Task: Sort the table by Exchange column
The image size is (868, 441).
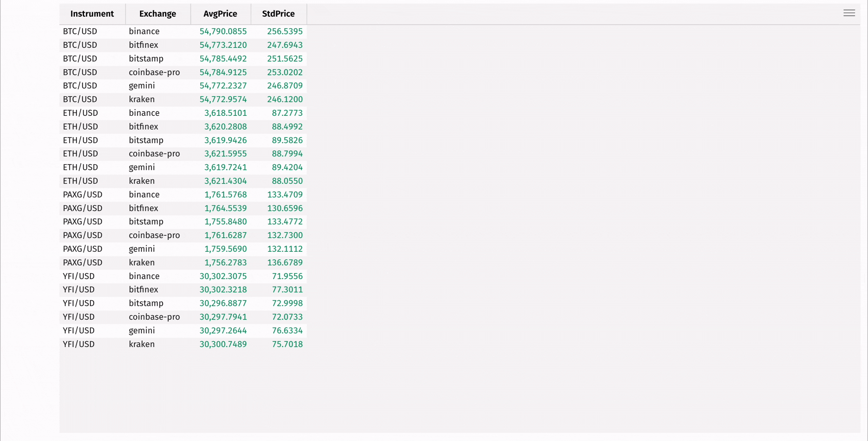Action: pos(157,14)
